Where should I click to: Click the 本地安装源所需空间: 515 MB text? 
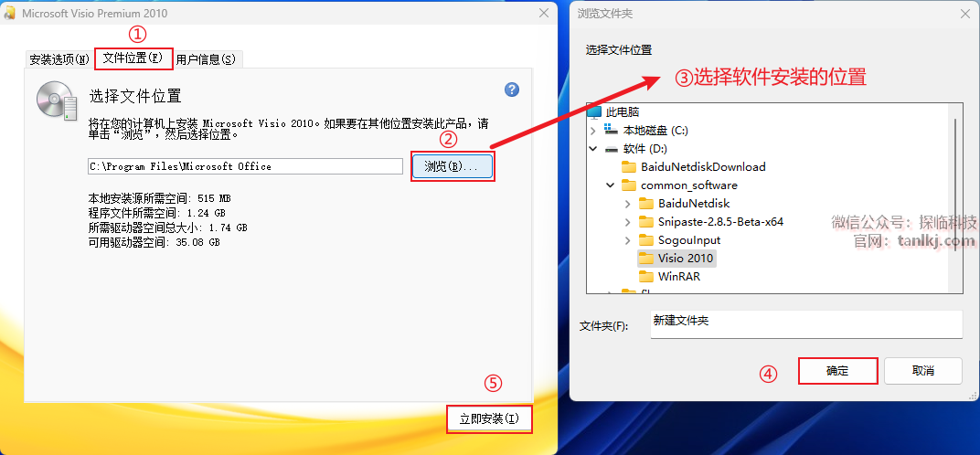pos(159,199)
